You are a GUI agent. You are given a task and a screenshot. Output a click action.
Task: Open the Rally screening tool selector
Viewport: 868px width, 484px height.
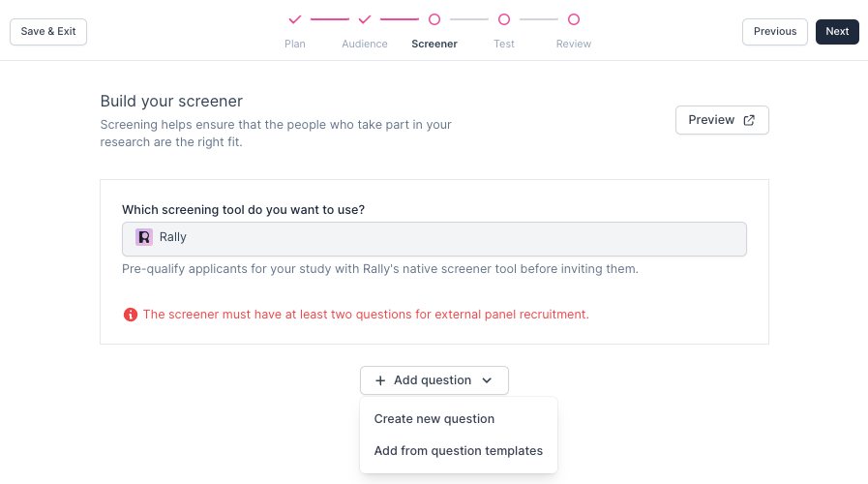434,238
